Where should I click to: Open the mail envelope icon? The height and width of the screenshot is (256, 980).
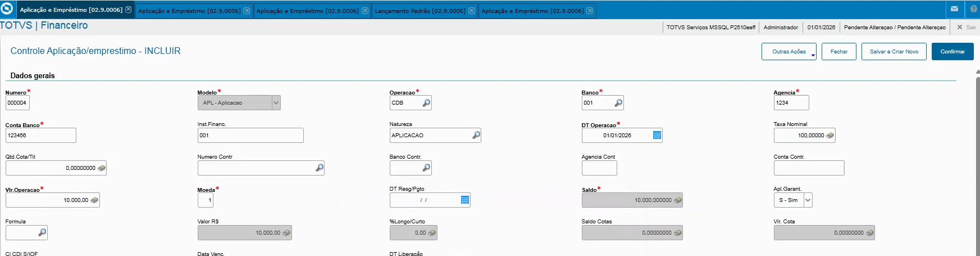click(954, 9)
